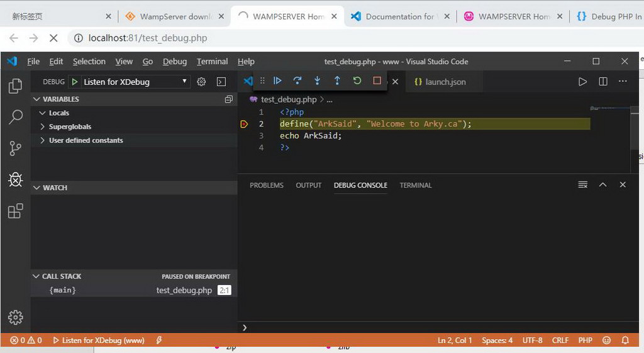
Task: Open the View menu
Action: pos(124,61)
